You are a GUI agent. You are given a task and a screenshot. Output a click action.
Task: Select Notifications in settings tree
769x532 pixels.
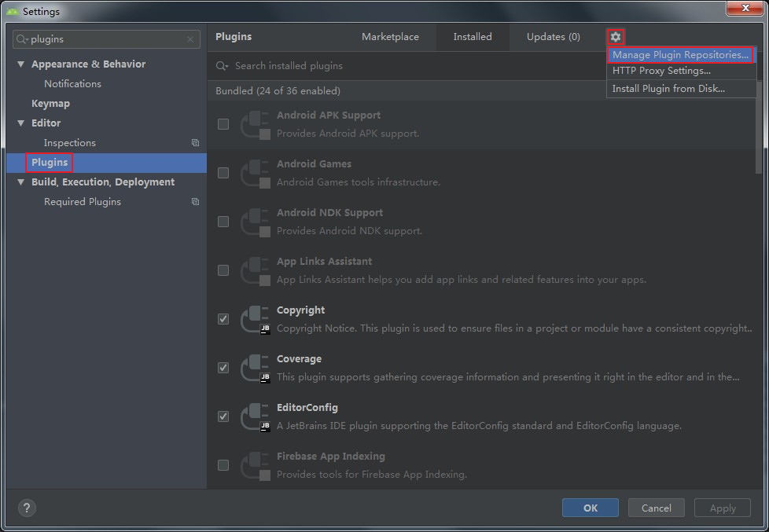pos(72,84)
